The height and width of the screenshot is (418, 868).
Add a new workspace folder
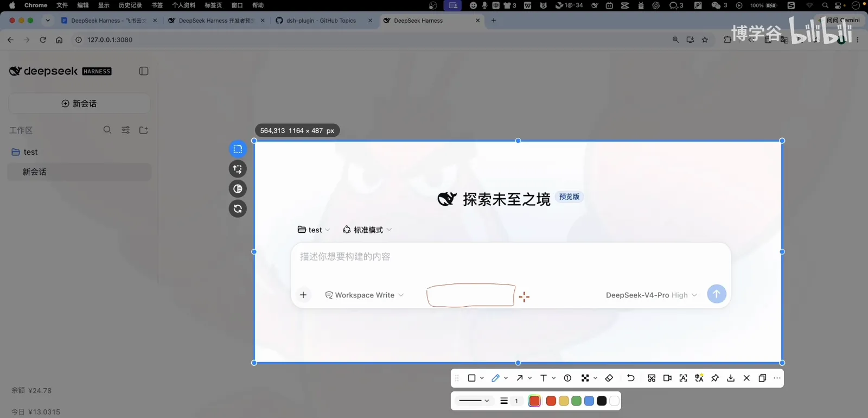[x=143, y=130]
